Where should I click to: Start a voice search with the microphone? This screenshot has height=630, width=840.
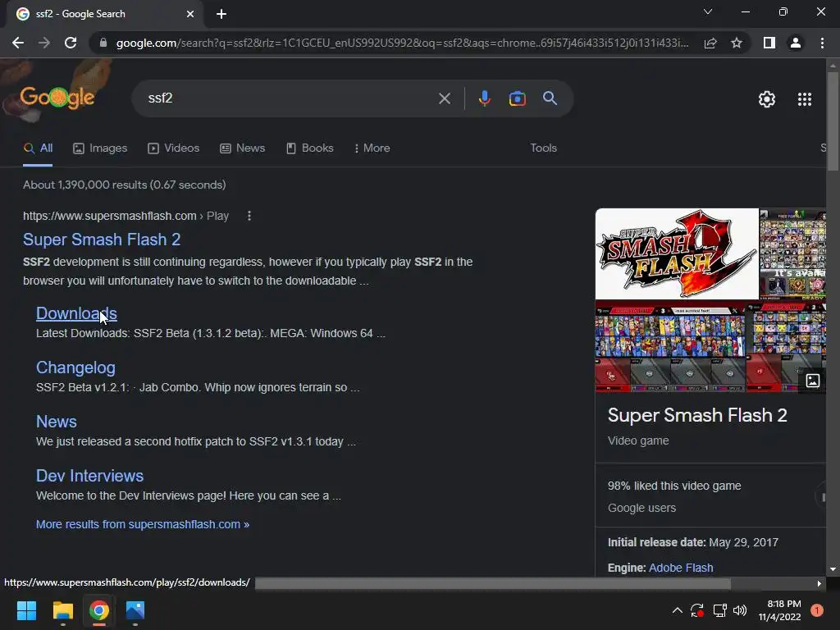pyautogui.click(x=484, y=98)
